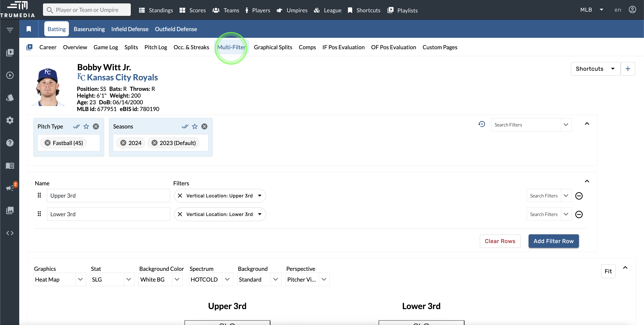Collapse the filter rows panel chevron
This screenshot has height=325, width=644.
click(x=587, y=181)
